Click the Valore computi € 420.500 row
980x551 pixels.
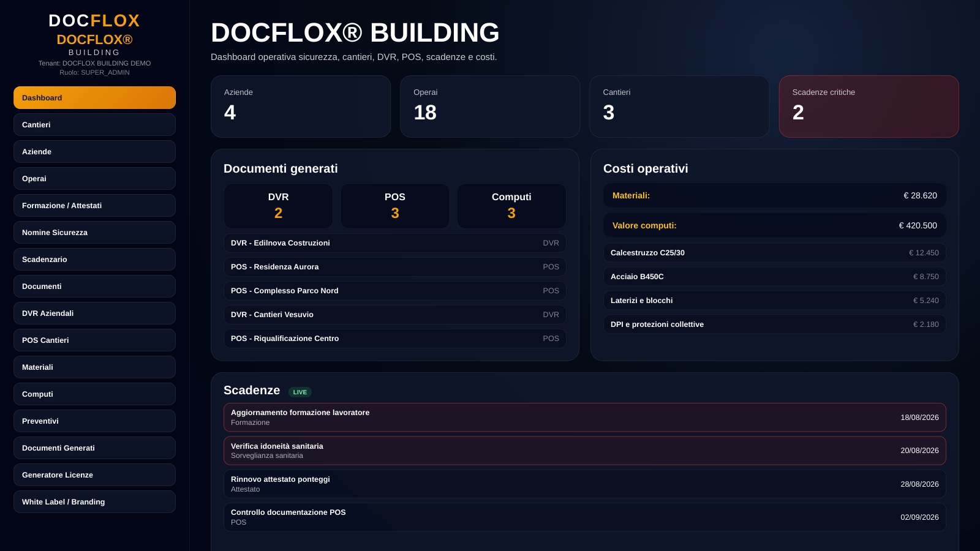point(775,225)
